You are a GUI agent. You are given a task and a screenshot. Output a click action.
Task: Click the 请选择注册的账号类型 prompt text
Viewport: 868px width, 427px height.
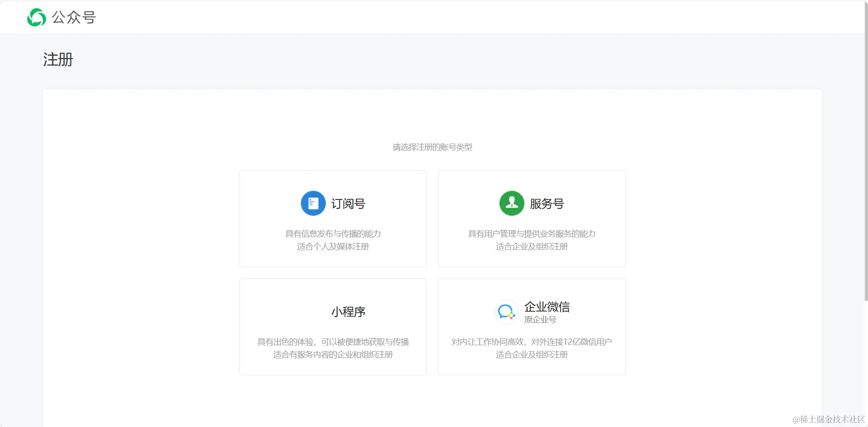click(x=433, y=147)
